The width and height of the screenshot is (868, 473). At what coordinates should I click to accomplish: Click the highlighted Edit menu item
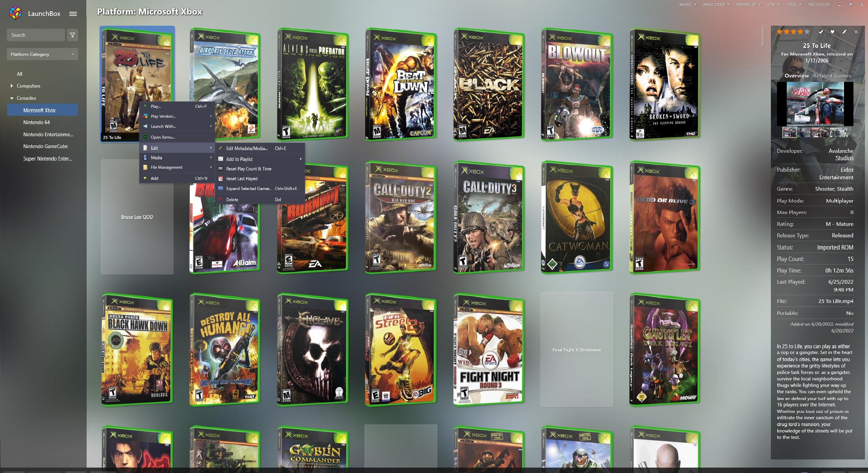177,148
